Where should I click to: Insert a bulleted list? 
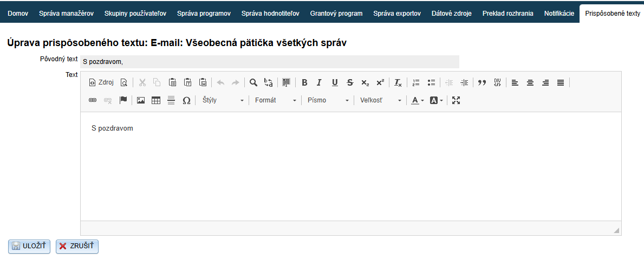[x=431, y=82]
